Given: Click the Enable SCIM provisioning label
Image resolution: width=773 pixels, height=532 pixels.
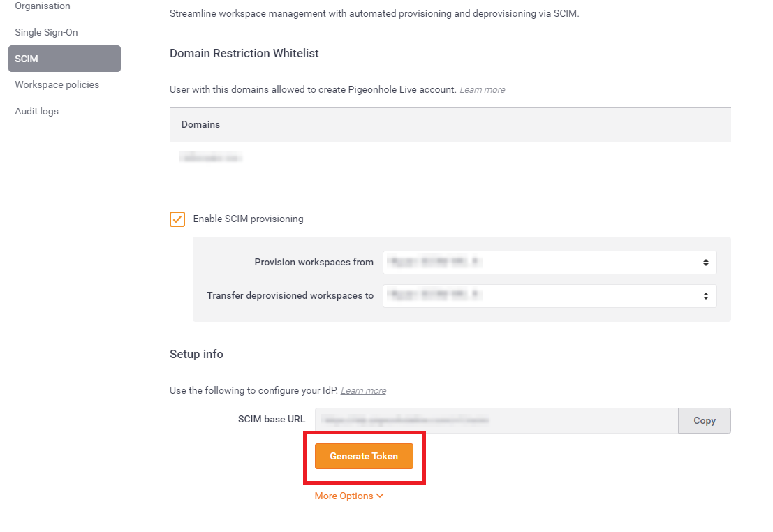Looking at the screenshot, I should point(248,219).
